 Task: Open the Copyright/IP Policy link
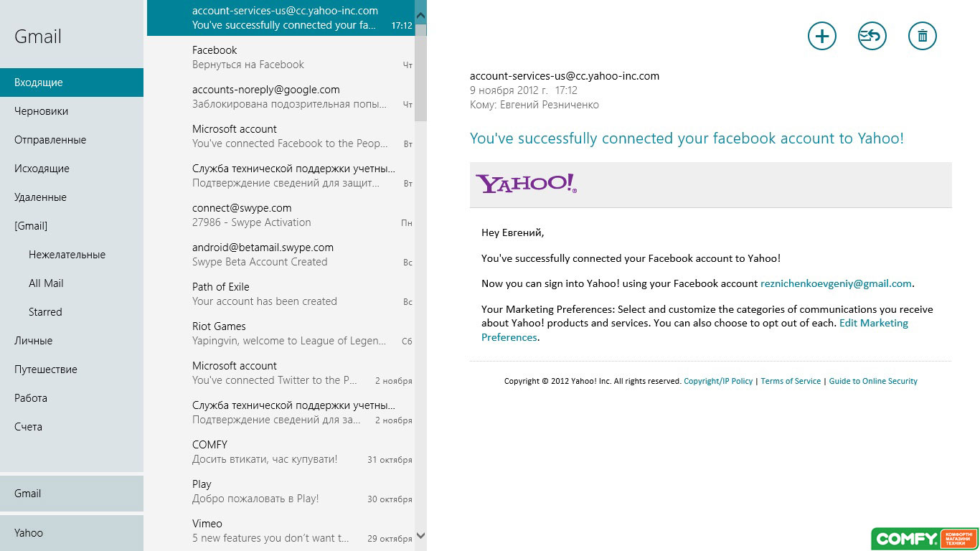pos(718,381)
